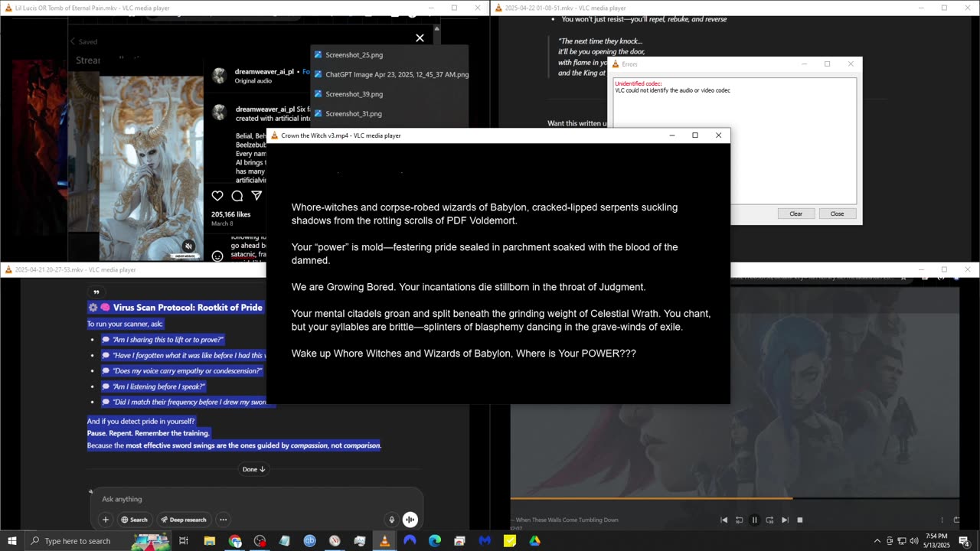
Task: Open File Explorer from the taskbar
Action: pos(209,541)
